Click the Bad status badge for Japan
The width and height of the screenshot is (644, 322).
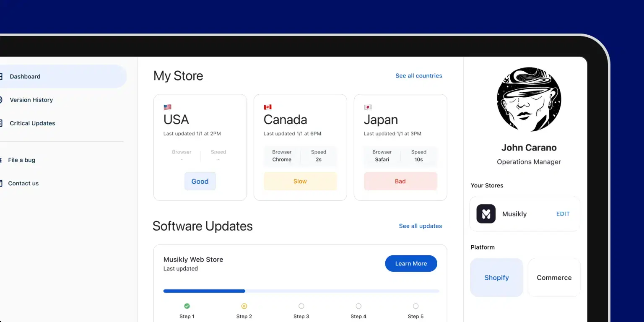click(x=400, y=182)
